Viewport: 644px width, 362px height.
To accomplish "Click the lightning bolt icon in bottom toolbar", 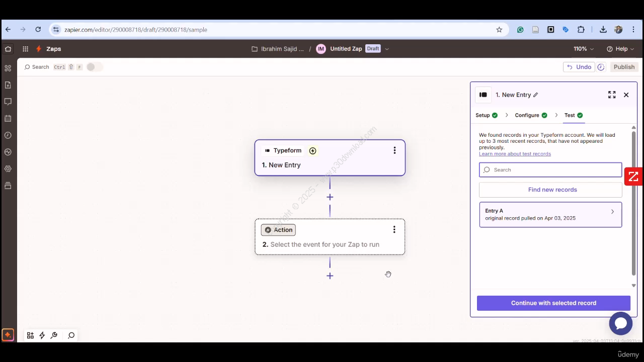I will [x=42, y=335].
